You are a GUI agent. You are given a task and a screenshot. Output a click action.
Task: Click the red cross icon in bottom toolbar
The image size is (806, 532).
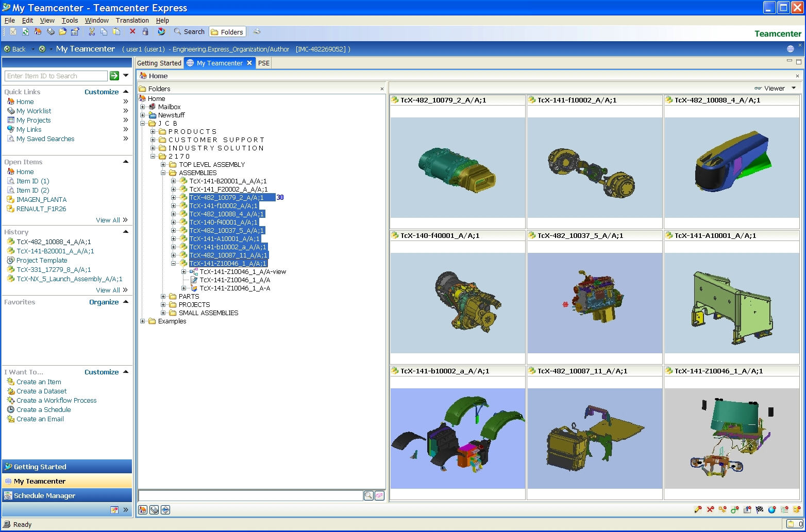[710, 510]
